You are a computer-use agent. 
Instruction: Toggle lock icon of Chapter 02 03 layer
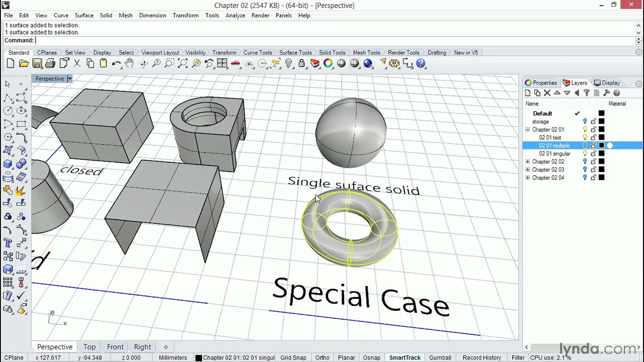(x=594, y=170)
